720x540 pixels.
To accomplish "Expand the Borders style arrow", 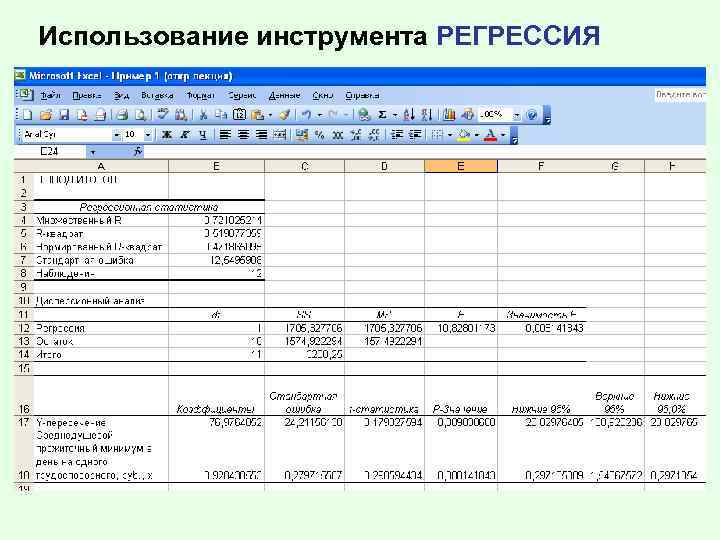I will [450, 135].
